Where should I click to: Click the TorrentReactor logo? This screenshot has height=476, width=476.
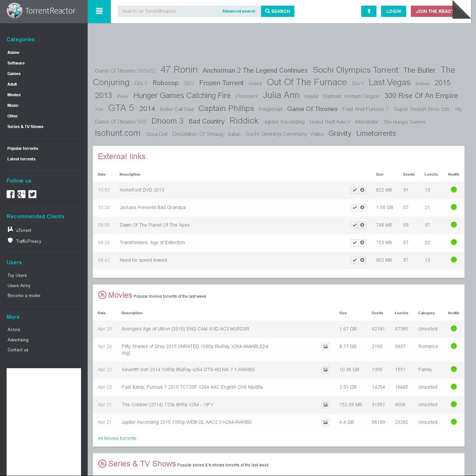[x=41, y=11]
